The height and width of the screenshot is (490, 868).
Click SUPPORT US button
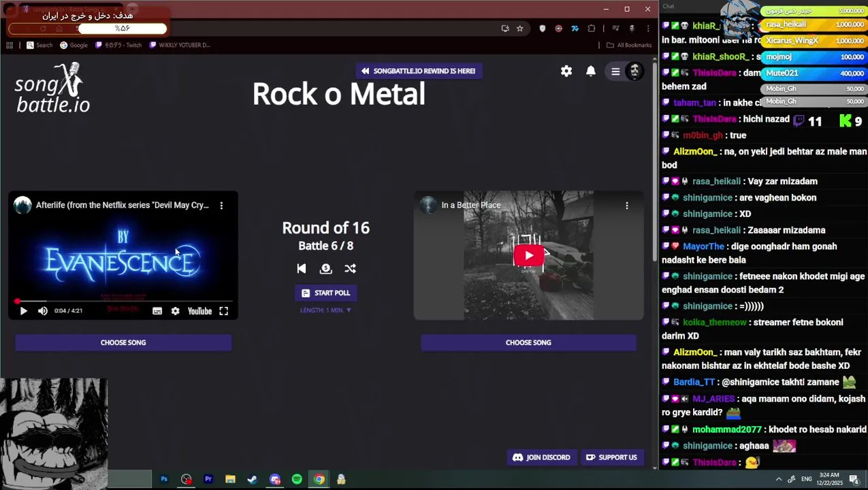[611, 457]
